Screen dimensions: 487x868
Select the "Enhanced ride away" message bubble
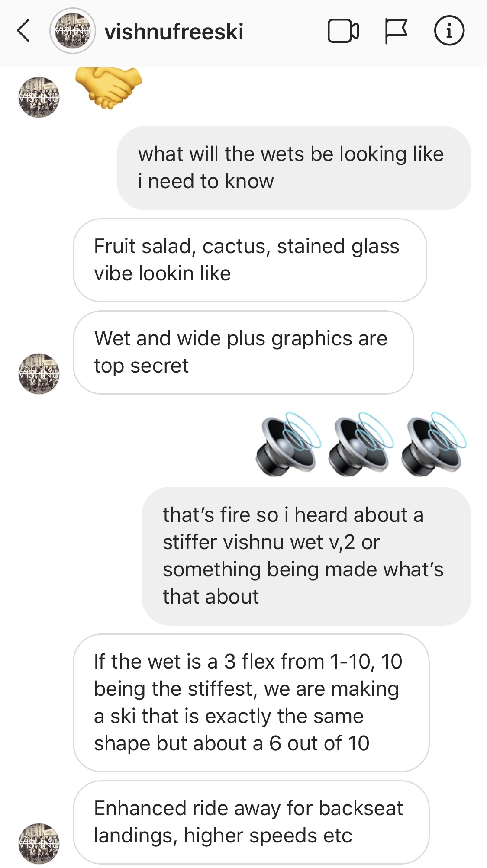coord(251,822)
